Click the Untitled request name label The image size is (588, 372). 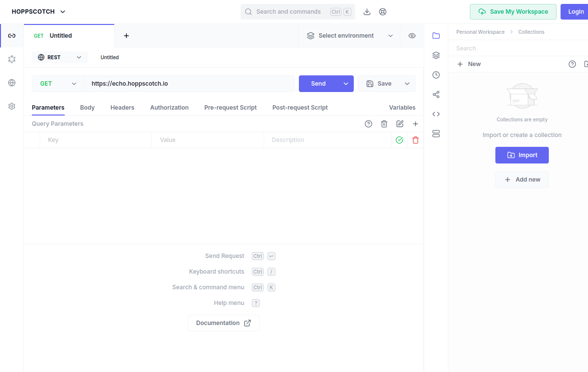coord(110,57)
